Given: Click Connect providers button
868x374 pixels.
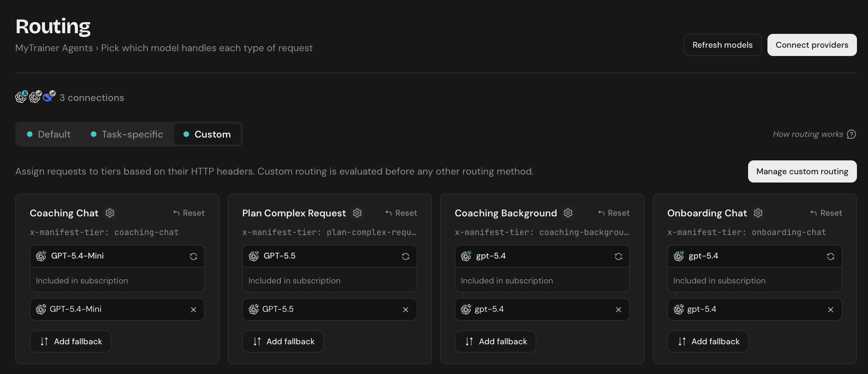Looking at the screenshot, I should coord(812,45).
